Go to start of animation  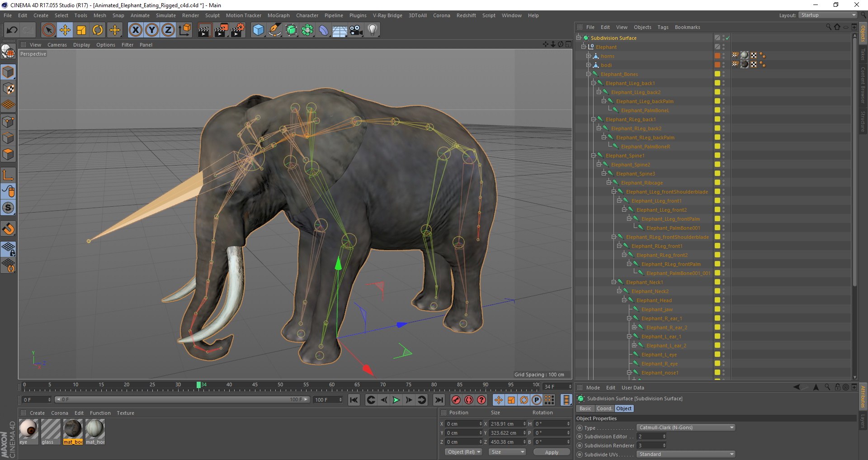pos(354,400)
